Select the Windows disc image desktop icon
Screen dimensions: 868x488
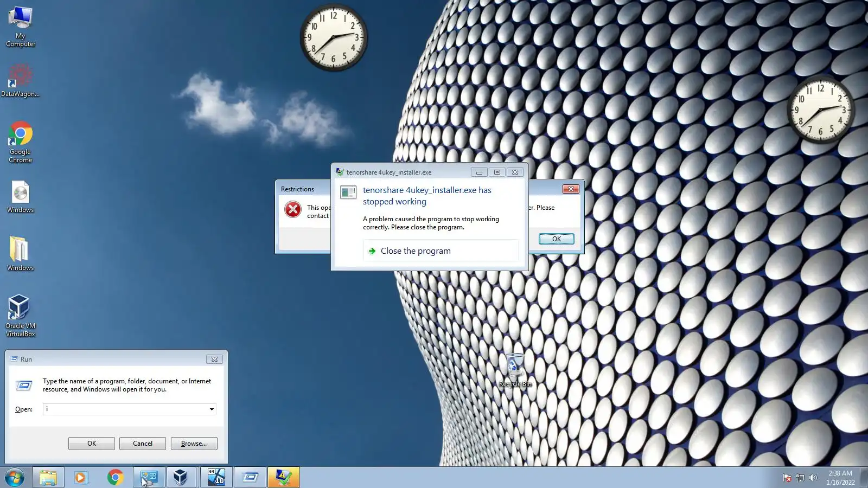21,197
